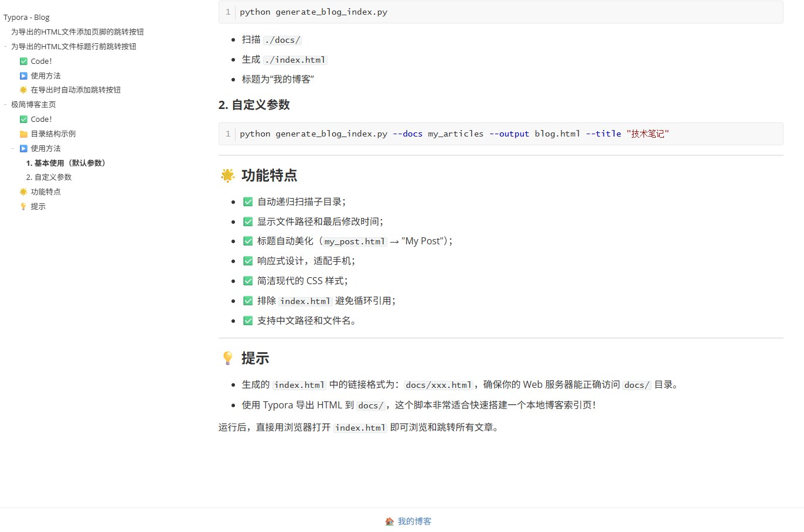Collapse the 使用方法 subsection with numbered items
804x532 pixels.
point(13,149)
